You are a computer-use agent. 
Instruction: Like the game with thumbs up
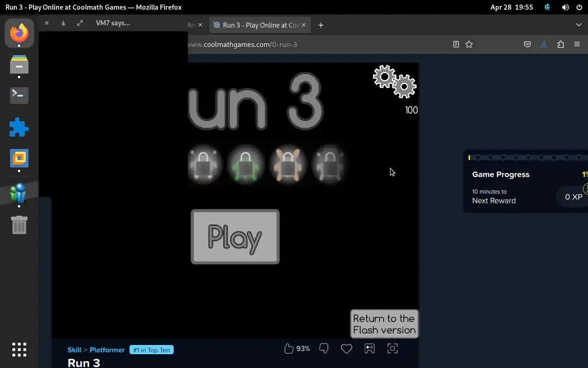coord(288,349)
